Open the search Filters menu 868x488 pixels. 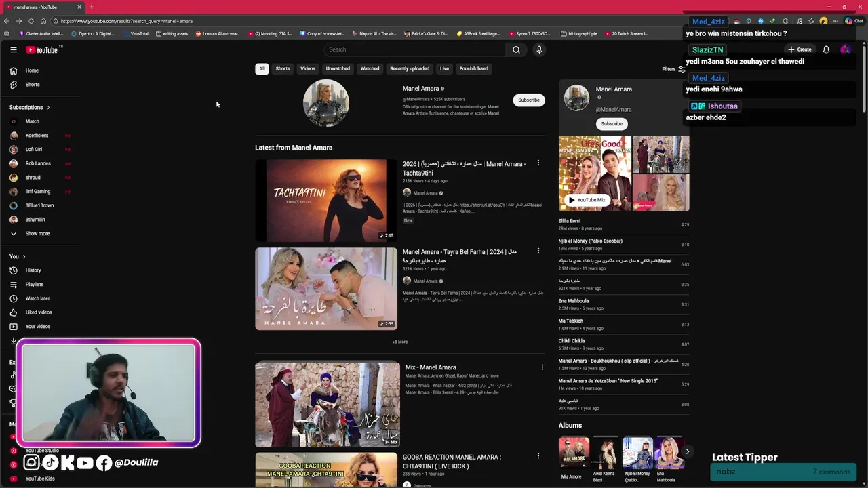(x=673, y=69)
